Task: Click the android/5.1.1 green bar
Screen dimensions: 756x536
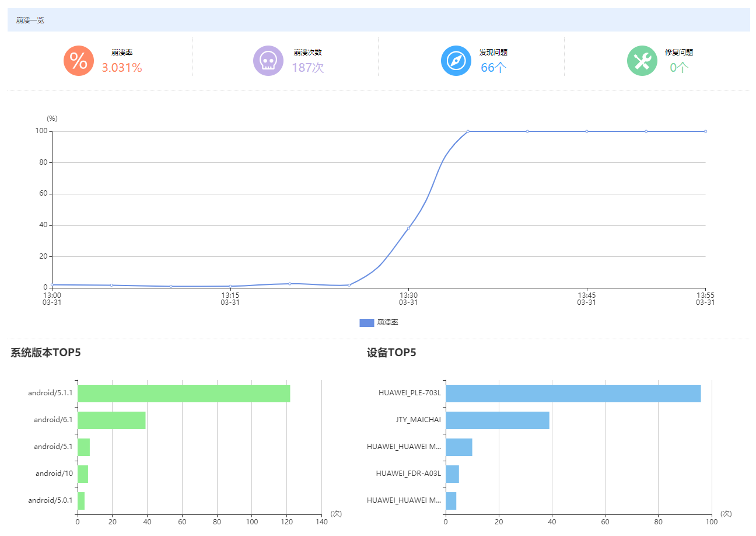Action: (184, 394)
